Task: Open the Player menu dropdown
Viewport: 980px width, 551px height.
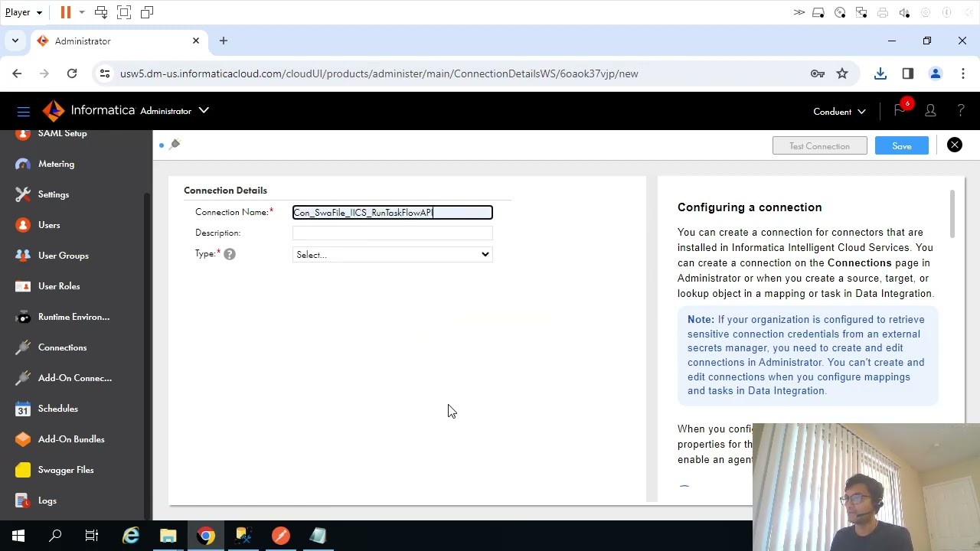Action: pyautogui.click(x=24, y=12)
